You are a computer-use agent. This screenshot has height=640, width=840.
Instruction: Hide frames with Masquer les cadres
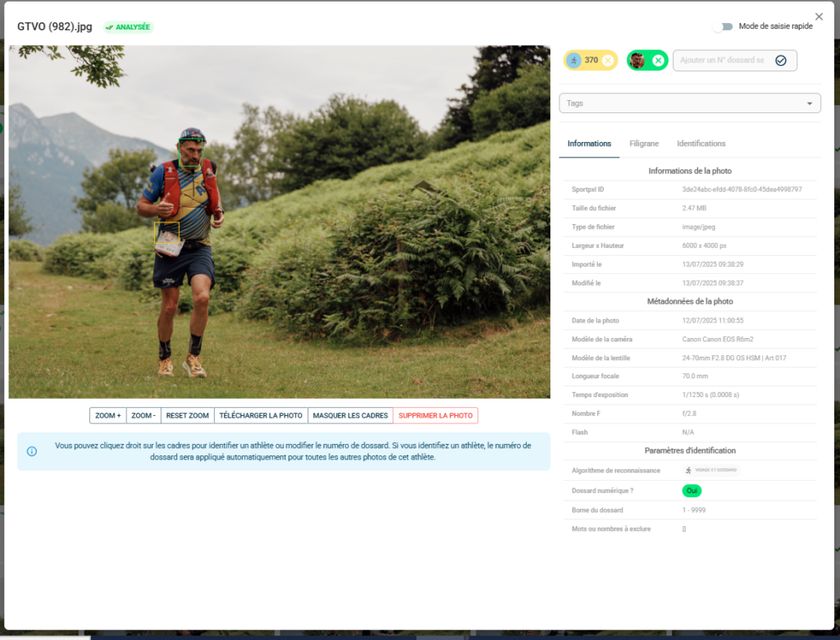pos(350,416)
